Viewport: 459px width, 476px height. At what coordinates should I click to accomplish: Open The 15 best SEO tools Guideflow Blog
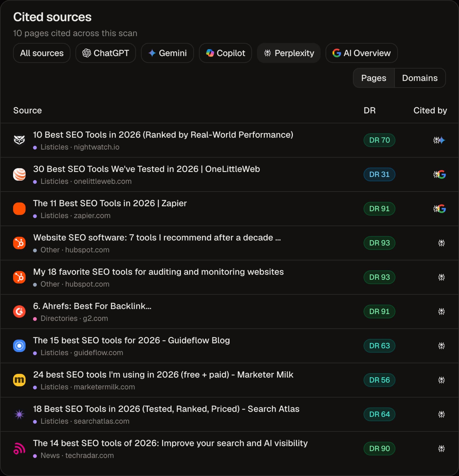pyautogui.click(x=131, y=340)
